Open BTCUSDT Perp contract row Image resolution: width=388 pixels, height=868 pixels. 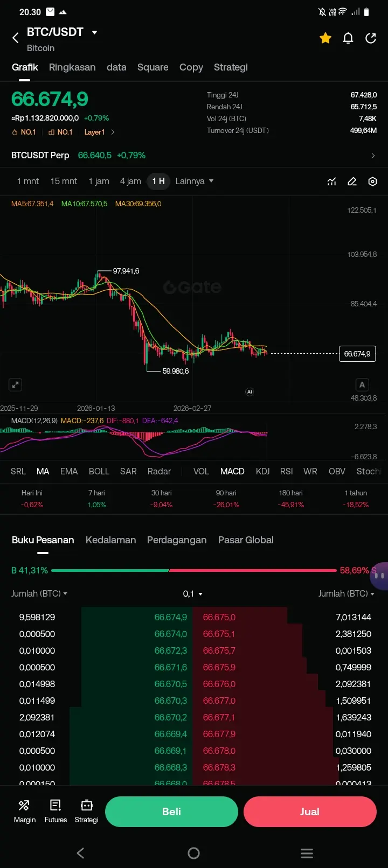pyautogui.click(x=194, y=155)
